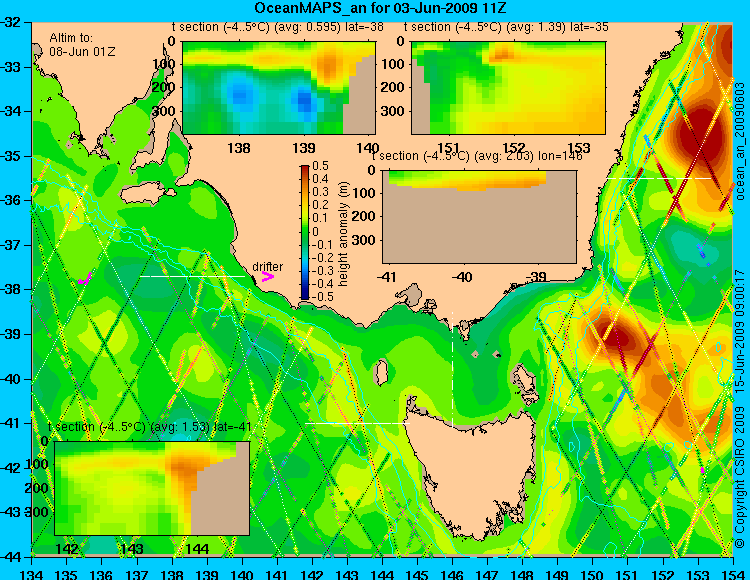Click the height anomaly color bar
Screen dimensions: 750x580
pyautogui.click(x=305, y=232)
